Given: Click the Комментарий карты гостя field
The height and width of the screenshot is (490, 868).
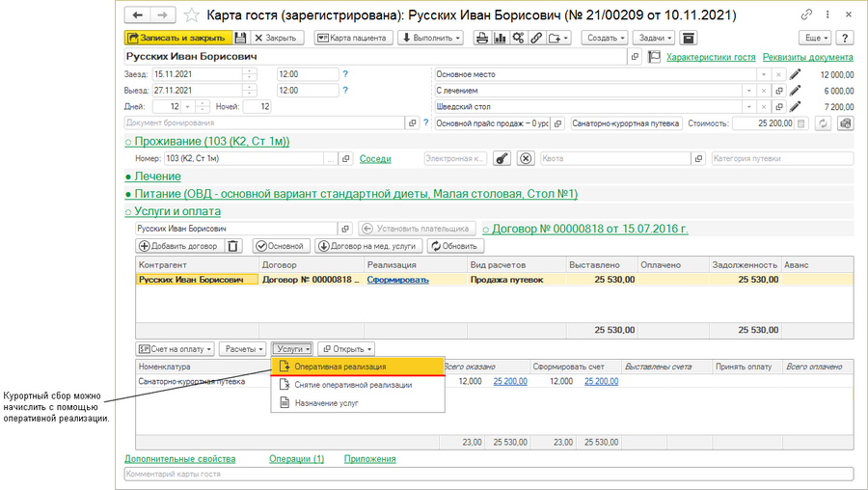Looking at the screenshot, I should click(x=488, y=475).
